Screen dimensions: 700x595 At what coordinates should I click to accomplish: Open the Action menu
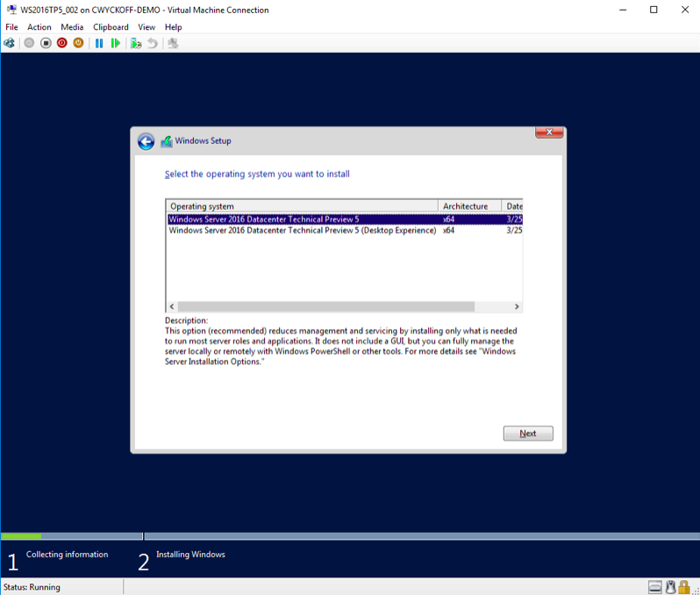click(x=39, y=27)
